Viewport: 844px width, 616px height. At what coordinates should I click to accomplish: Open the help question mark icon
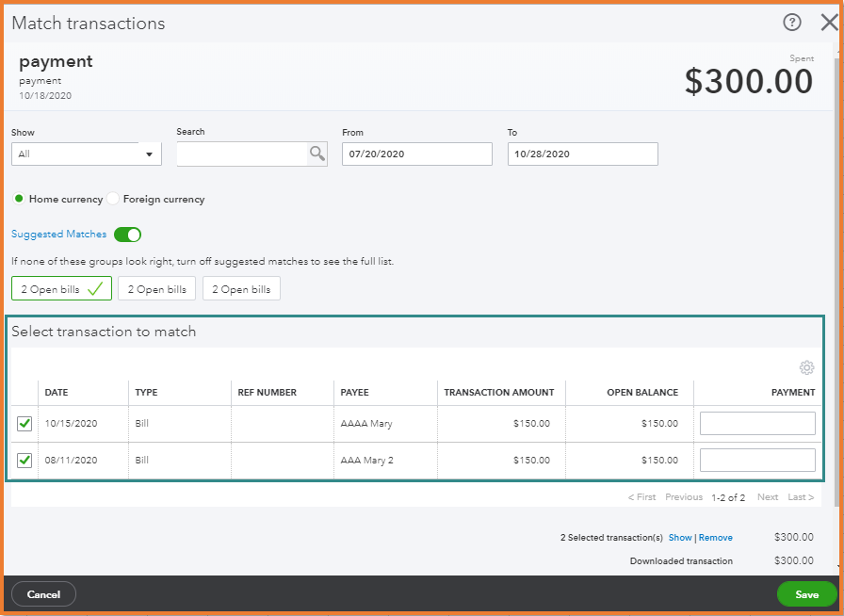(791, 23)
